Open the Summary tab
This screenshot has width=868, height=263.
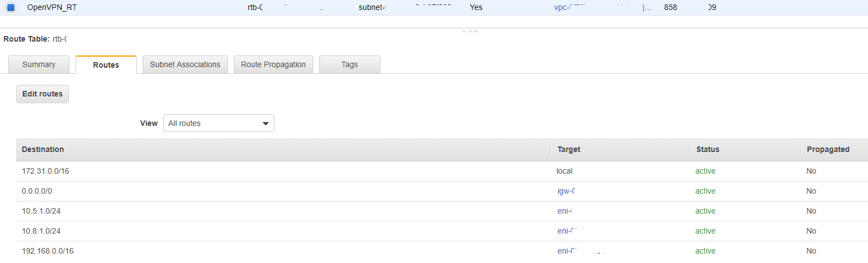click(x=39, y=64)
